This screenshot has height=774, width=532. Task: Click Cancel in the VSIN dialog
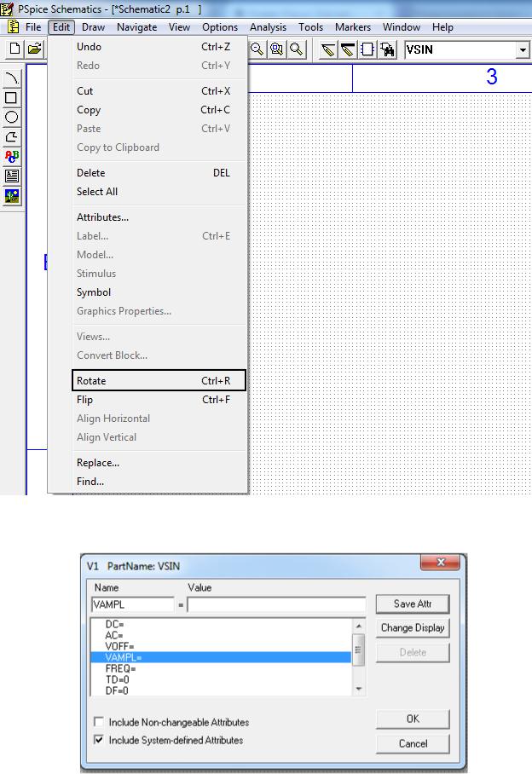coord(413,743)
